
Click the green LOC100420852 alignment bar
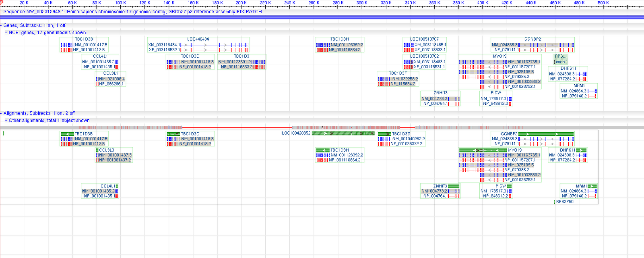pos(343,133)
